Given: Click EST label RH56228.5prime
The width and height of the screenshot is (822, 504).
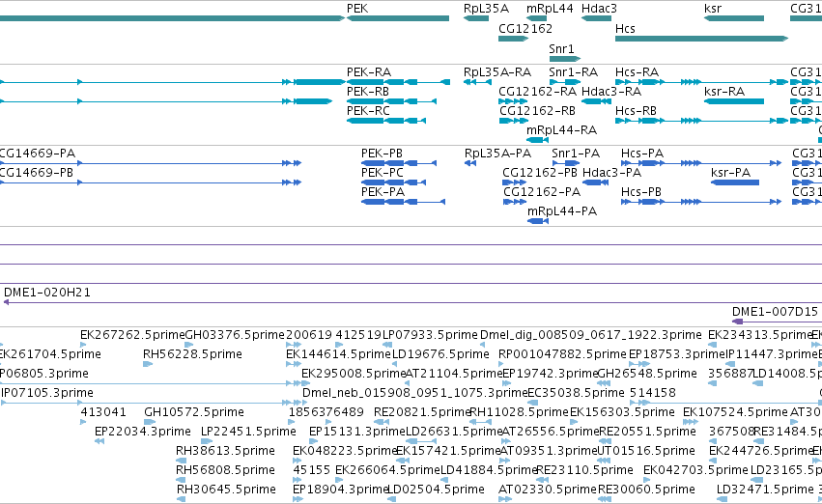Looking at the screenshot, I should (x=192, y=354).
